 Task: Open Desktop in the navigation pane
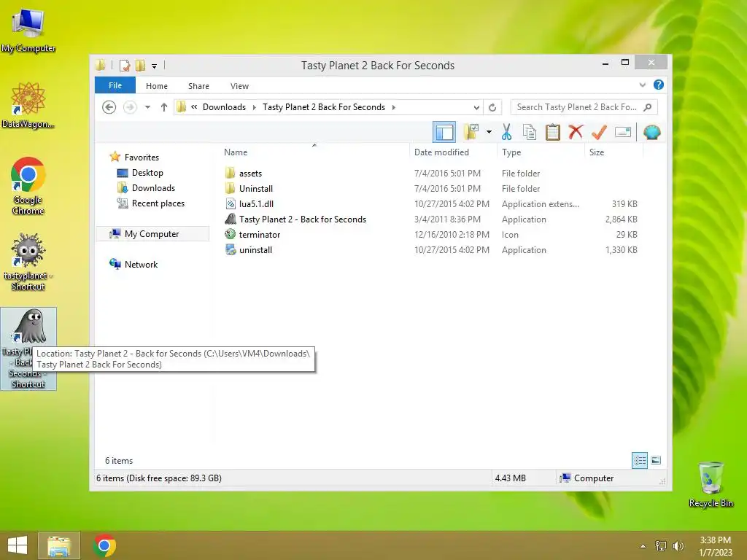140,172
